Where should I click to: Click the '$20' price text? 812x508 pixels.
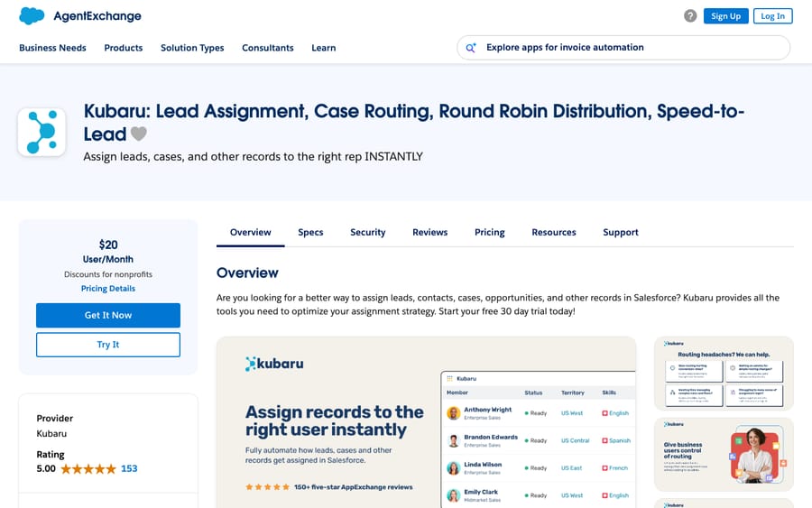tap(108, 245)
